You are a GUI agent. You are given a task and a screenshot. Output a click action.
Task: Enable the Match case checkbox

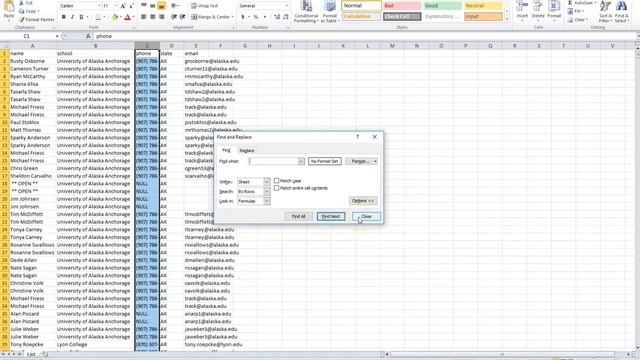[x=277, y=180]
